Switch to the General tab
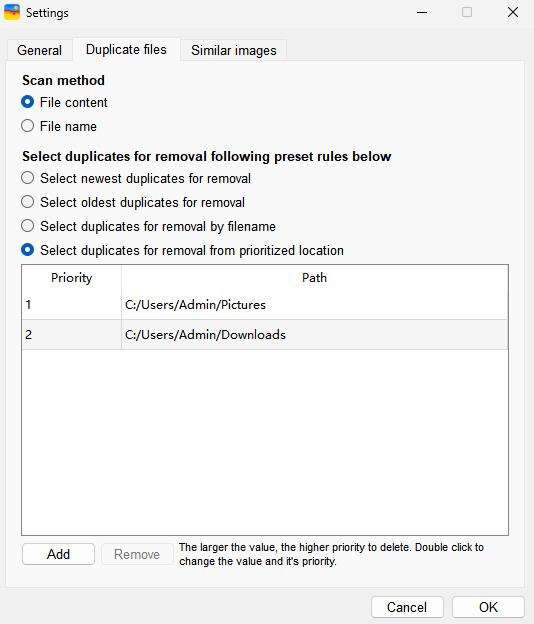The height and width of the screenshot is (624, 534). tap(39, 50)
